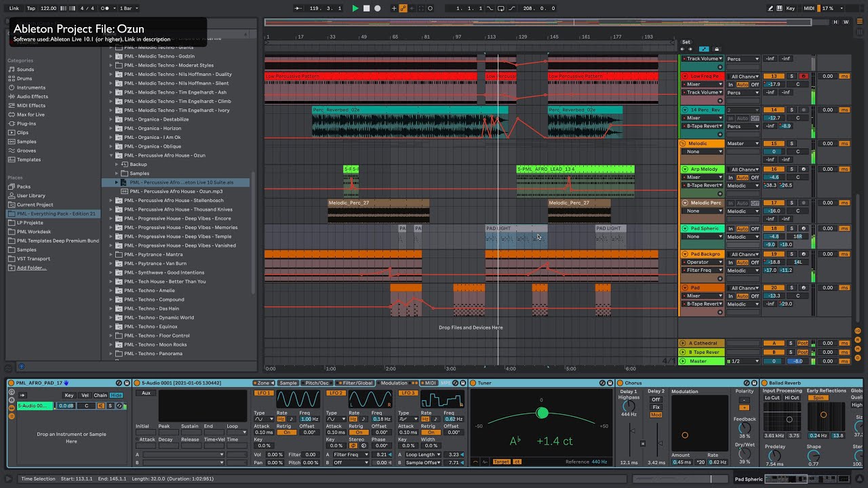Viewport: 868px width, 488px height.
Task: Click the MIDI Arrangement Overdub plus icon
Action: (394, 8)
